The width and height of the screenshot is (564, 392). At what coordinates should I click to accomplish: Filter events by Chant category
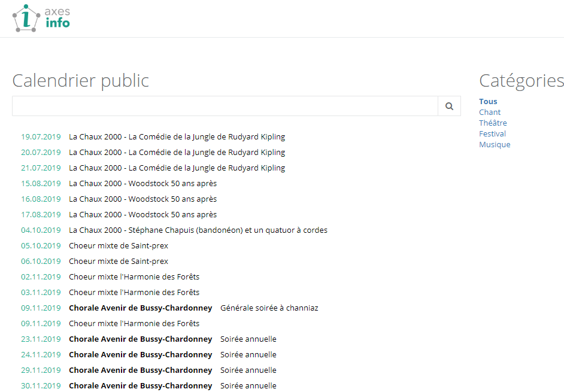tap(490, 113)
